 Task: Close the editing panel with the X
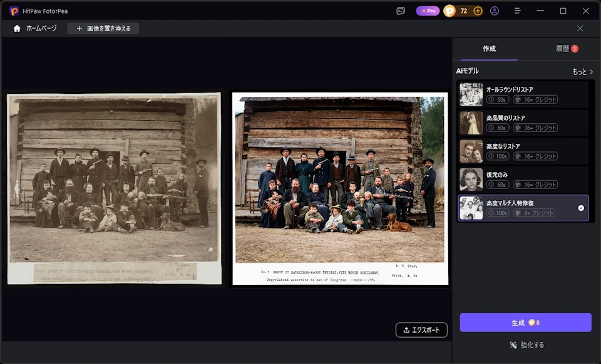(580, 28)
